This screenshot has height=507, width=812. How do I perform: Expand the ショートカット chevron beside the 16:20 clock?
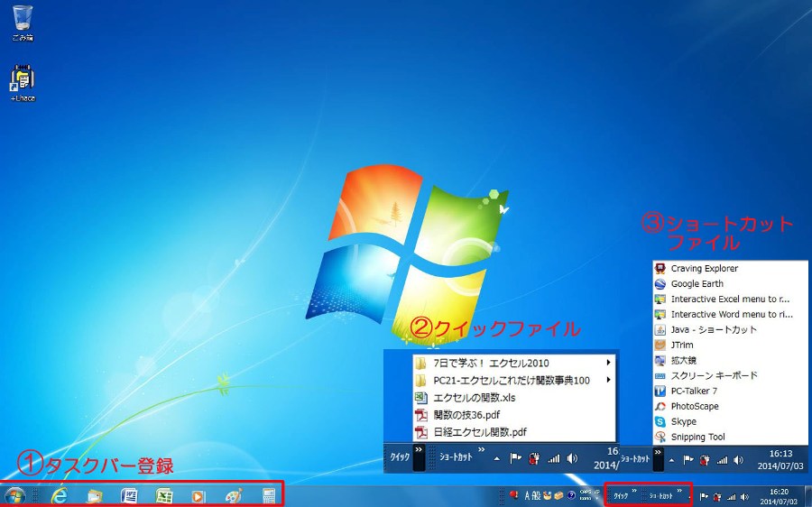click(679, 491)
